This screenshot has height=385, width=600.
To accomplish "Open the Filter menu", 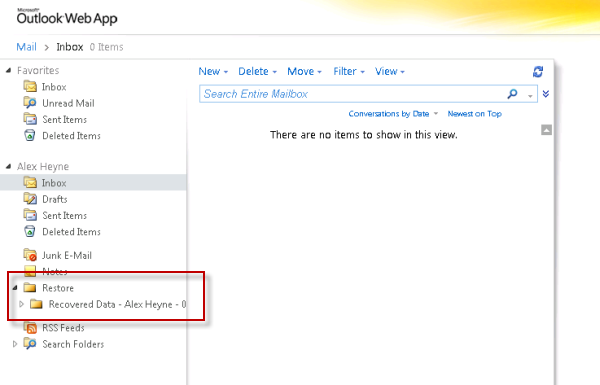I will [x=349, y=72].
